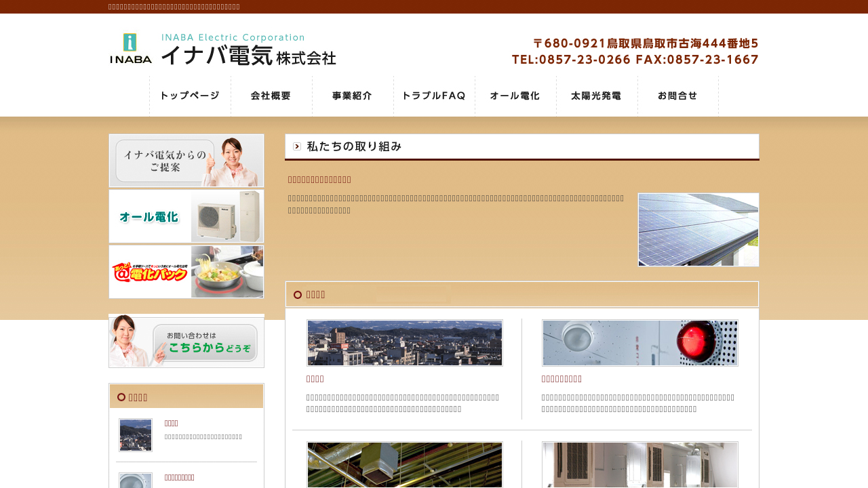This screenshot has height=488, width=868.
Task: Click the INABA logo icon
Action: [131, 48]
